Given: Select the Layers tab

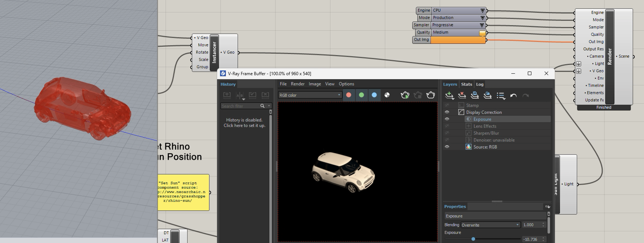Looking at the screenshot, I should (x=450, y=84).
